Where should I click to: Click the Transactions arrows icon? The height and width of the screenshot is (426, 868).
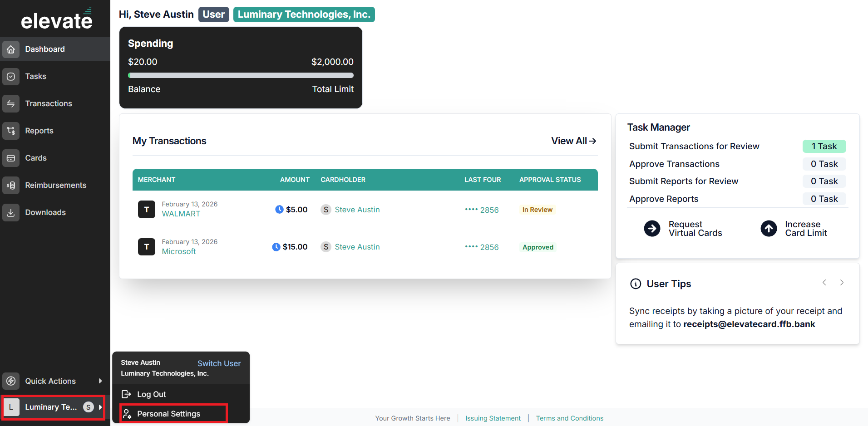coord(11,103)
